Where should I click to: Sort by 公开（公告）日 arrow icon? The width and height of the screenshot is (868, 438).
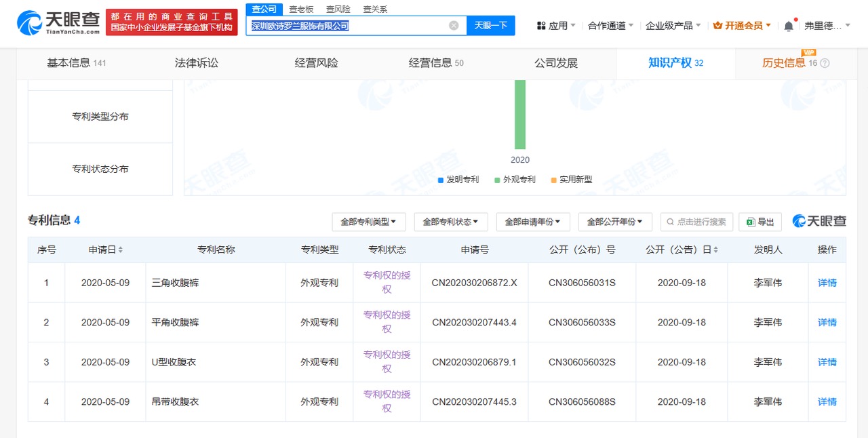[716, 250]
